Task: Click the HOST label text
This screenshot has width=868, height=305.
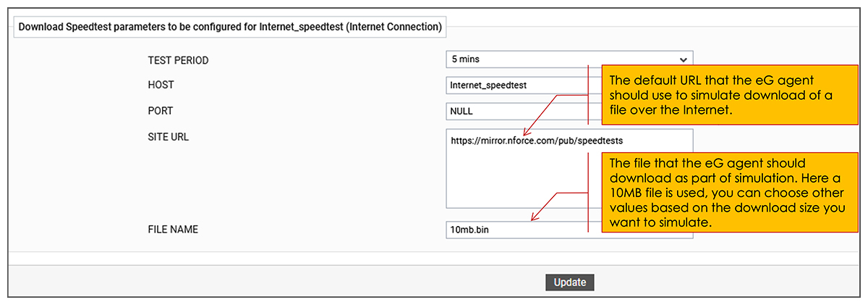Action: 161,85
